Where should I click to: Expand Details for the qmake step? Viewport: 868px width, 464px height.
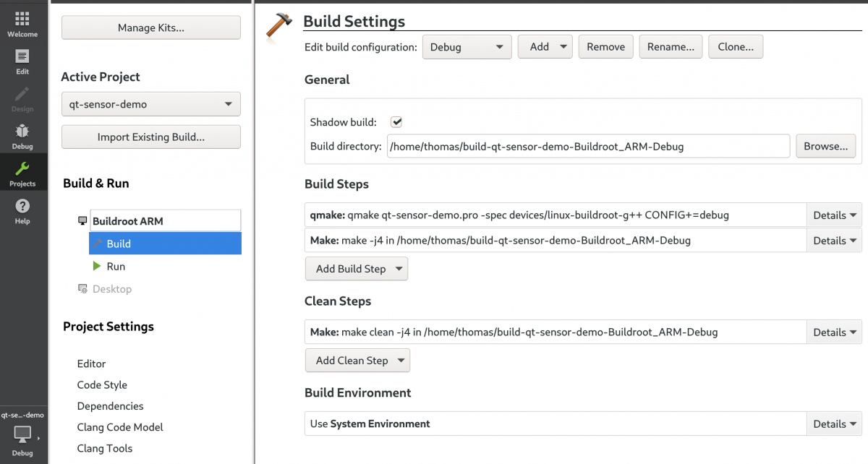click(x=834, y=215)
